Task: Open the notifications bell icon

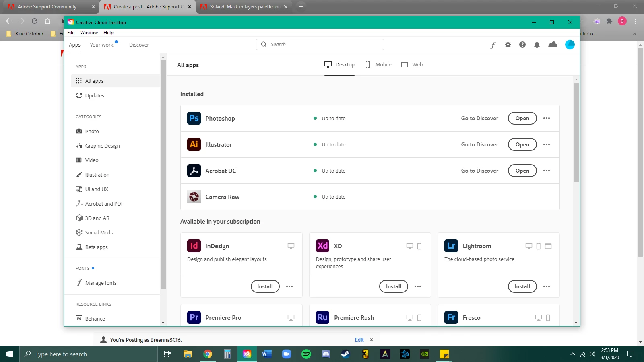Action: point(537,45)
